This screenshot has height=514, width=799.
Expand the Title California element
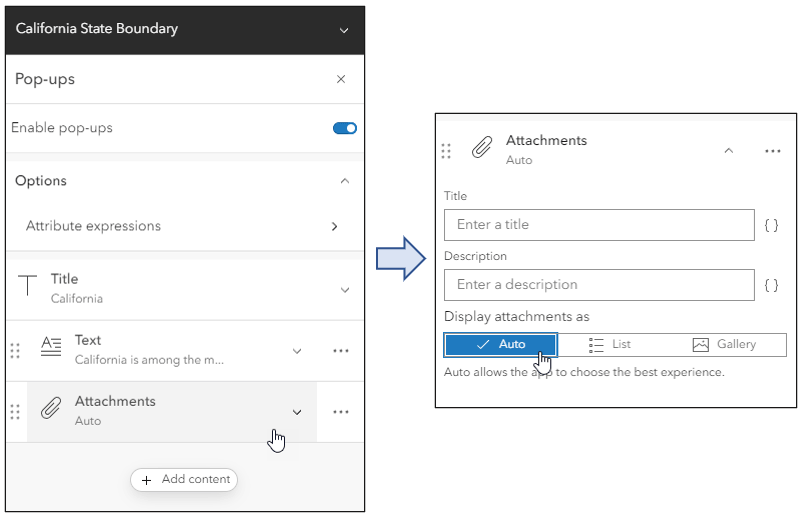click(x=345, y=290)
